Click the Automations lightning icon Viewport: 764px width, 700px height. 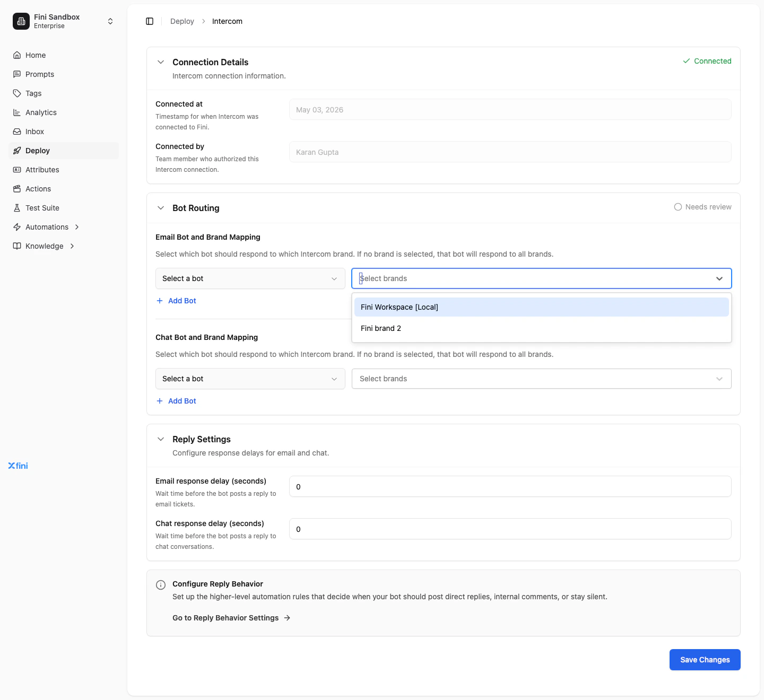pyautogui.click(x=17, y=227)
